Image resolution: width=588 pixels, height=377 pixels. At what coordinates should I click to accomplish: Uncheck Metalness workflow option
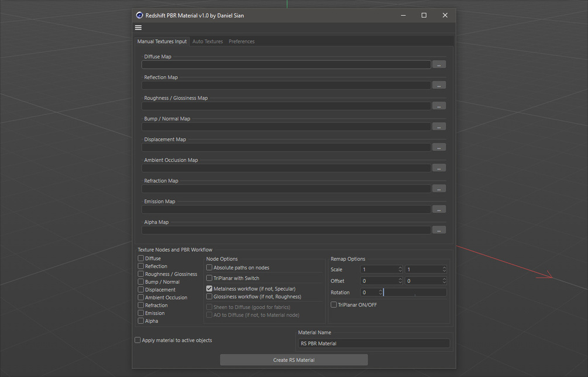tap(209, 289)
